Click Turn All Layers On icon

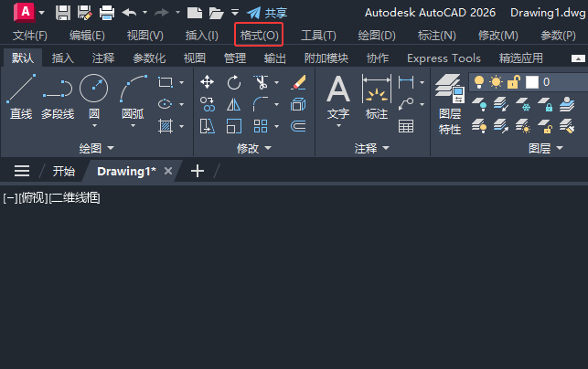pos(479,126)
